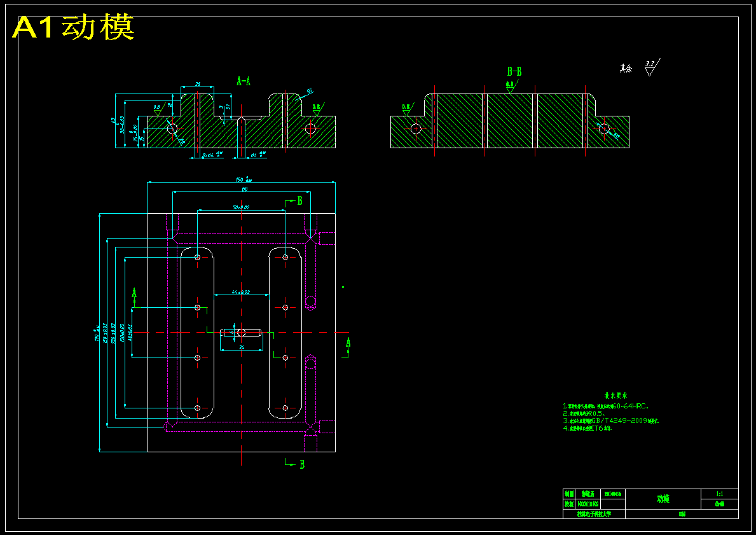Click the 'R5' radius annotation in section A-A
The image size is (756, 535).
(310, 90)
